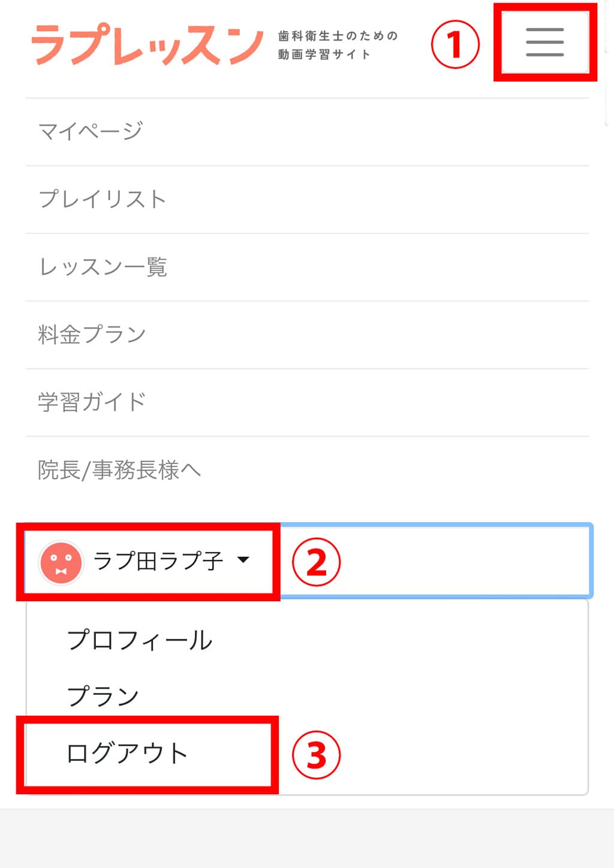Open レッスン一覧 from the menu

103,267
